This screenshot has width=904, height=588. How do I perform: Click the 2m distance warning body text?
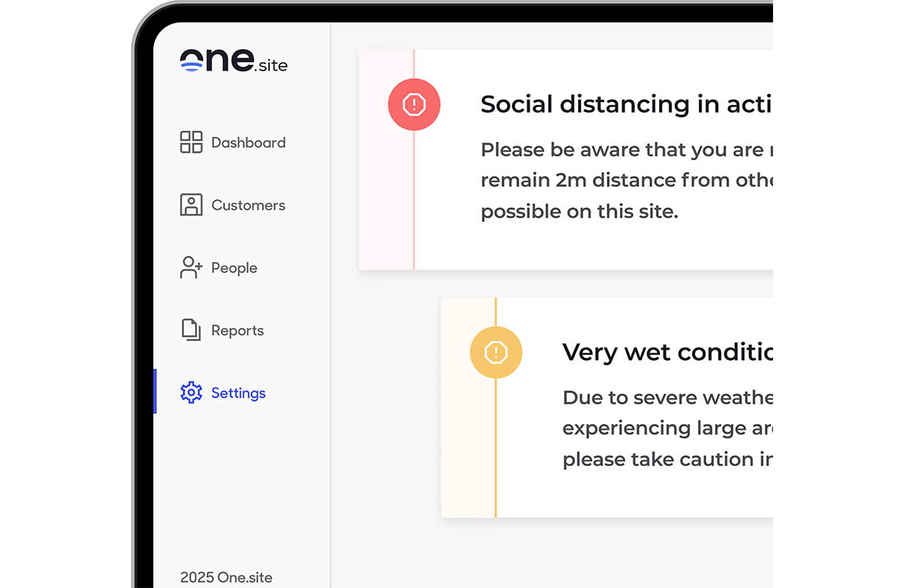point(625,179)
